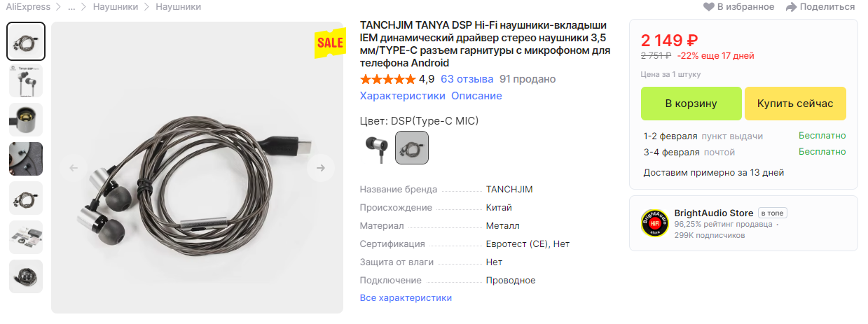Image resolution: width=868 pixels, height=324 pixels.
Task: Open the 63 отзыва reviews link
Action: (467, 79)
